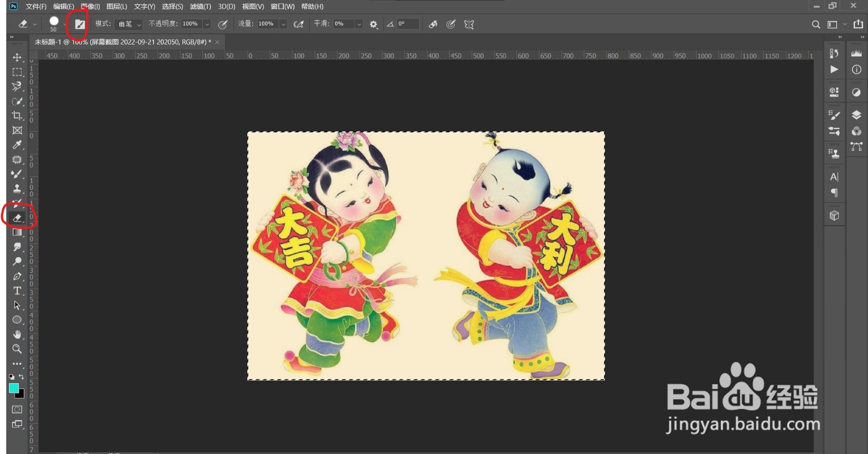Select the Clone Stamp tool
Image resolution: width=868 pixels, height=454 pixels.
click(x=17, y=189)
